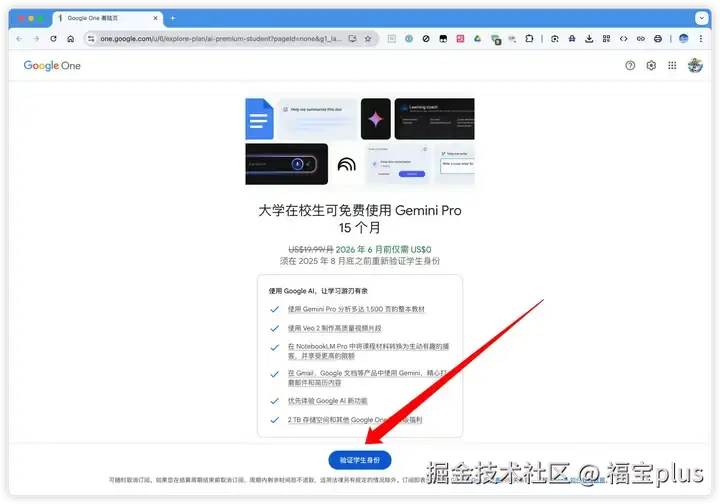The image size is (720, 504).
Task: Open the Google apps grid launcher
Action: coord(672,66)
